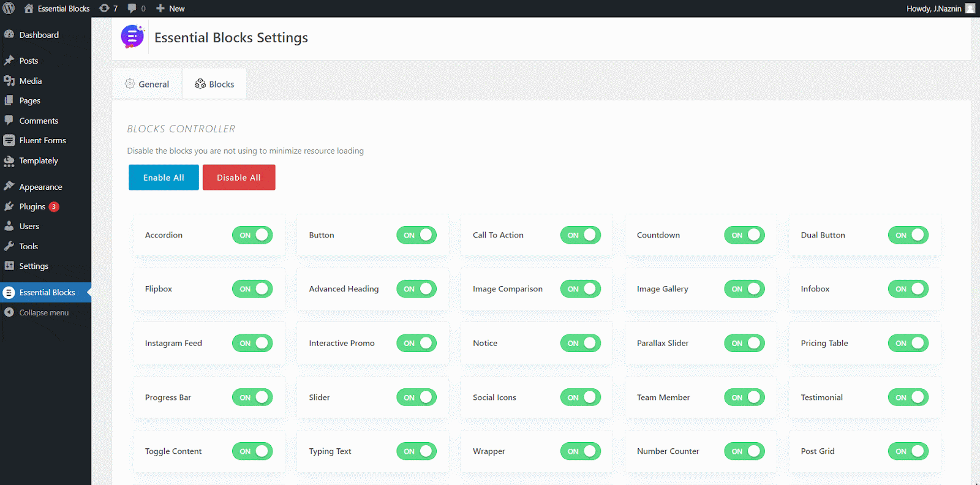Turn off the Button block
This screenshot has height=485, width=980.
417,235
